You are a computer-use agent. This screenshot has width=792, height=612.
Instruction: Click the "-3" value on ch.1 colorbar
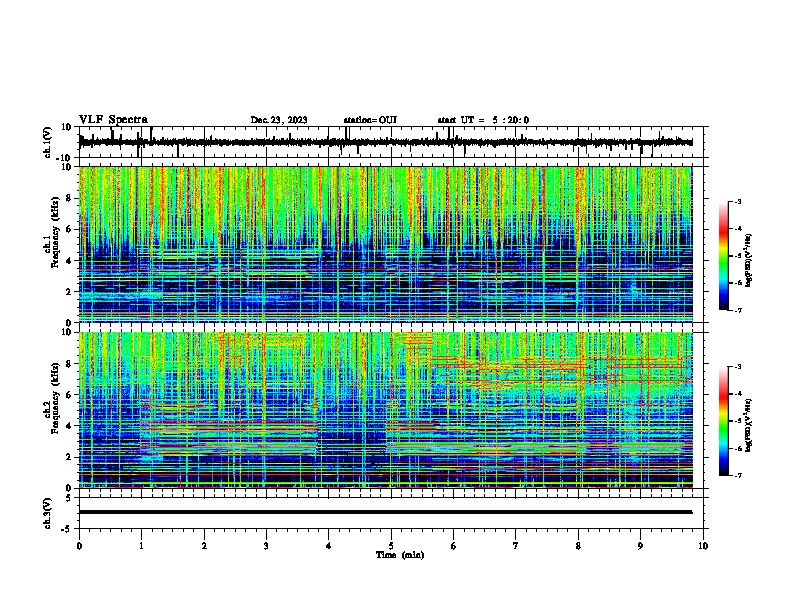pyautogui.click(x=738, y=201)
